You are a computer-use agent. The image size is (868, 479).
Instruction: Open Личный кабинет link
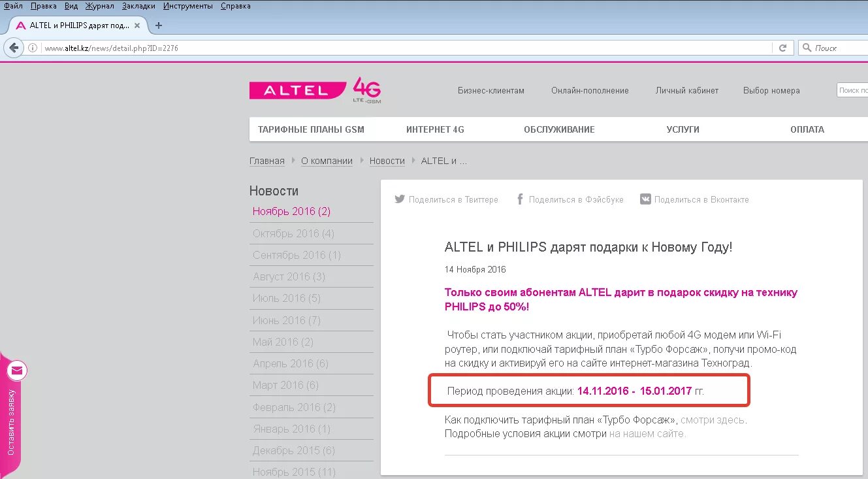pyautogui.click(x=687, y=91)
